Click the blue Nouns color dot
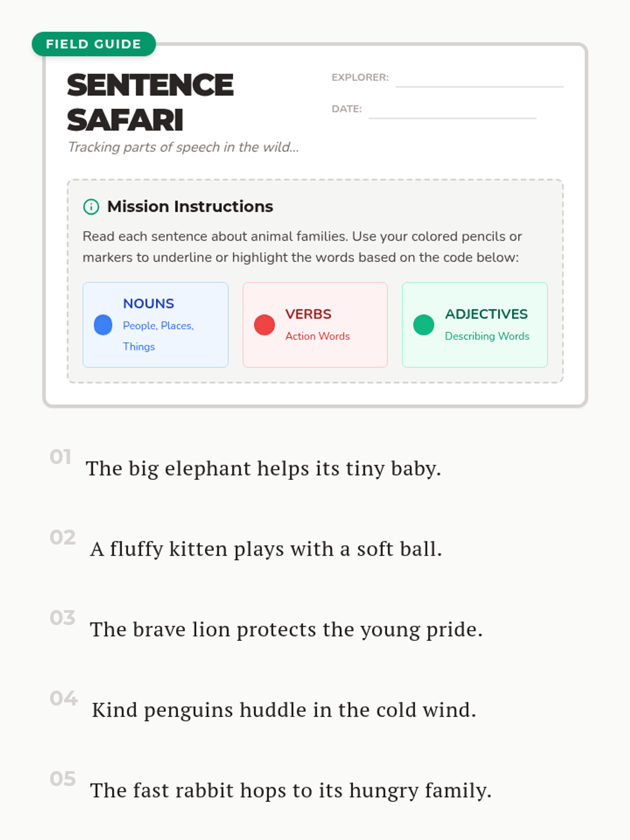630x840 pixels. point(103,325)
